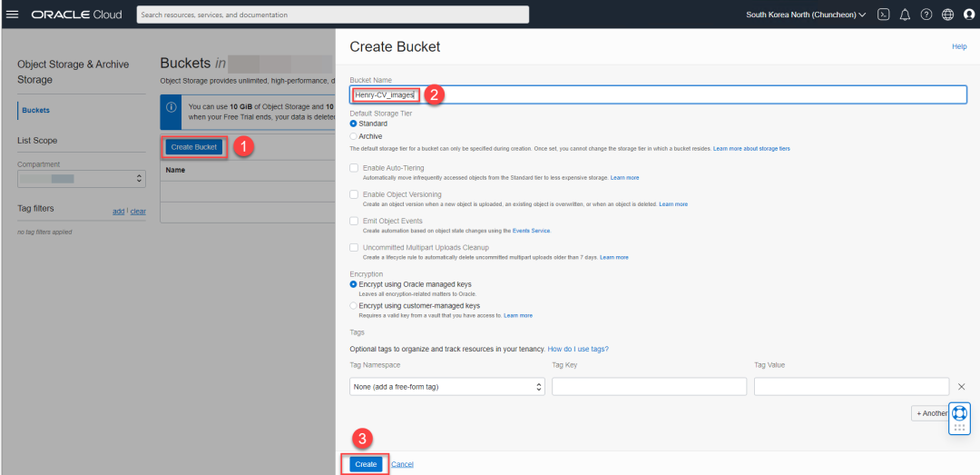Click the Cancel link
The width and height of the screenshot is (980, 475).
click(402, 464)
